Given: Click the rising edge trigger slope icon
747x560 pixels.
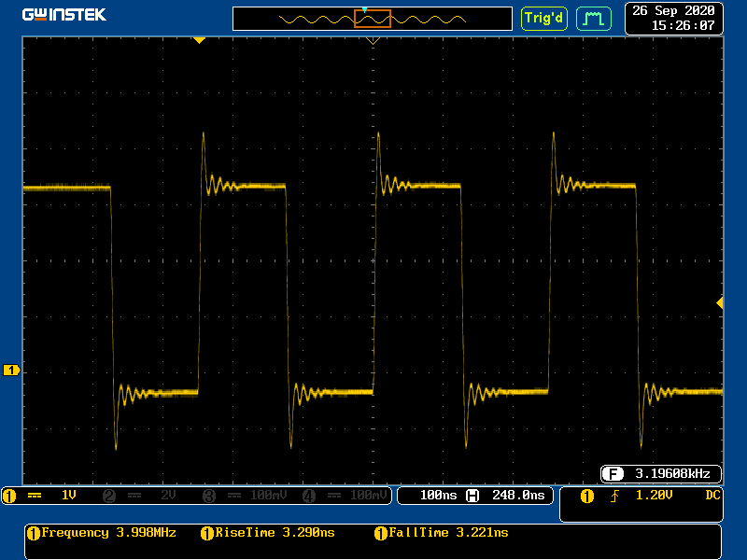Looking at the screenshot, I should [x=613, y=496].
